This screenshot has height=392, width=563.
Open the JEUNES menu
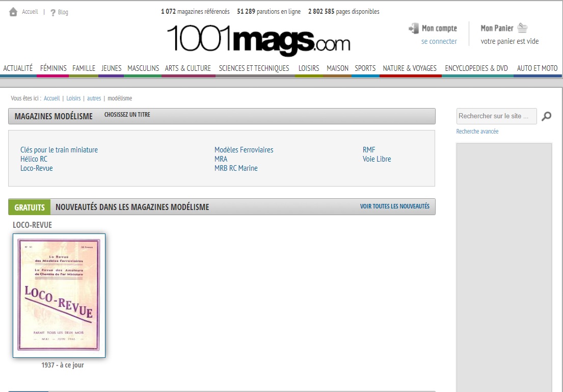point(111,68)
